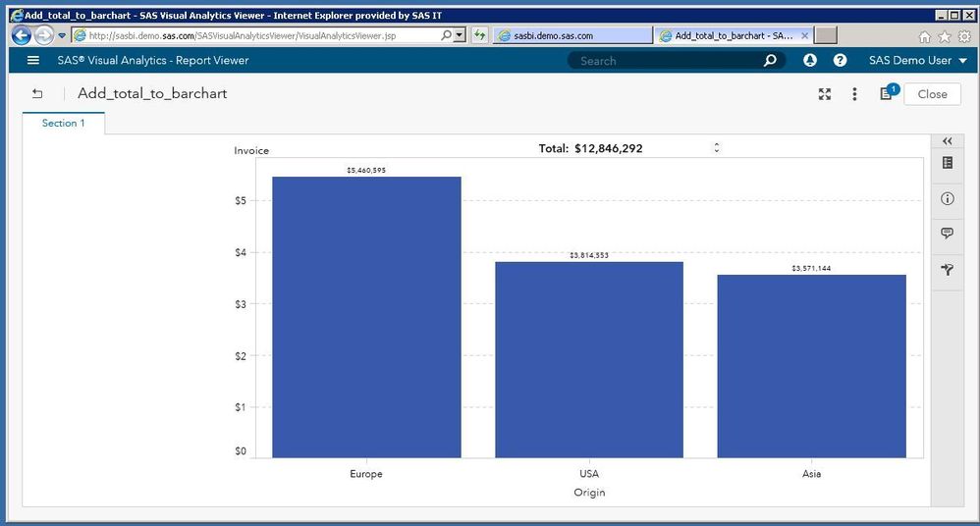Open browser recent pages dropdown arrow
Viewport: 980px width, 526px height.
coord(62,35)
